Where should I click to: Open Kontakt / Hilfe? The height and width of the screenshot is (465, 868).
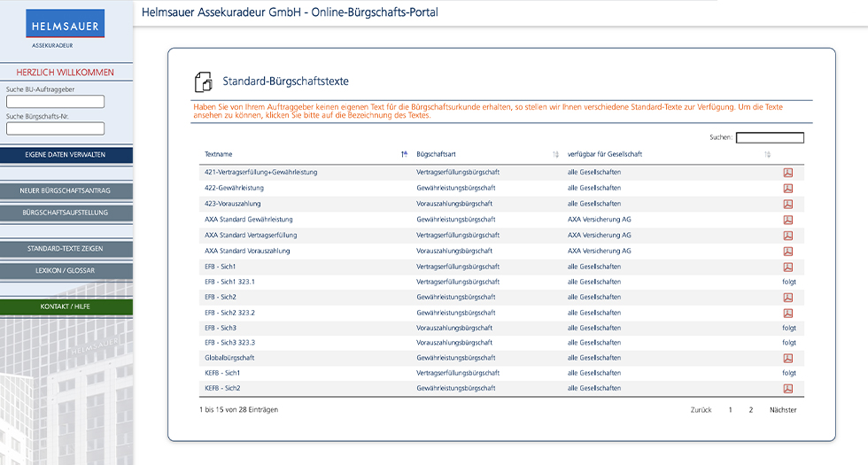tap(66, 306)
